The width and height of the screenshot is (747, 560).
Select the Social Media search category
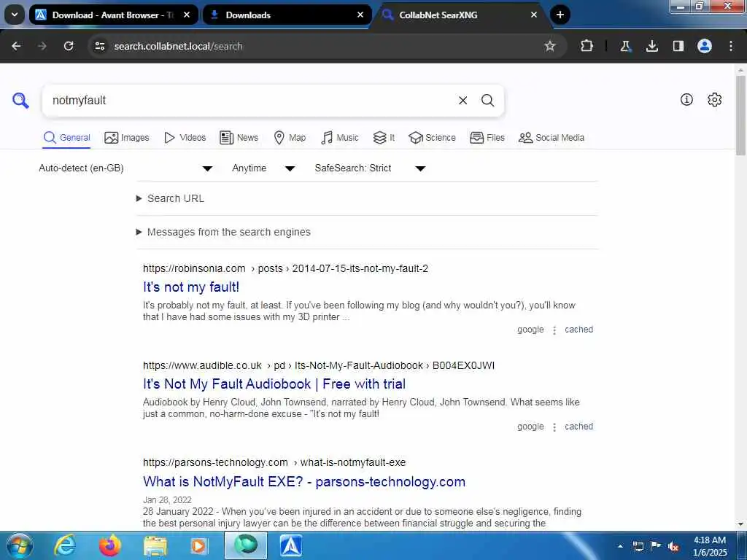(x=551, y=138)
